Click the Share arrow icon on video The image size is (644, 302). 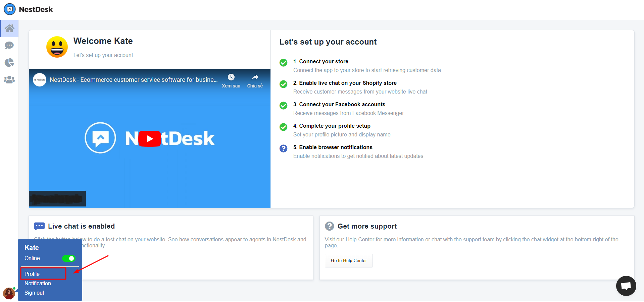click(255, 77)
